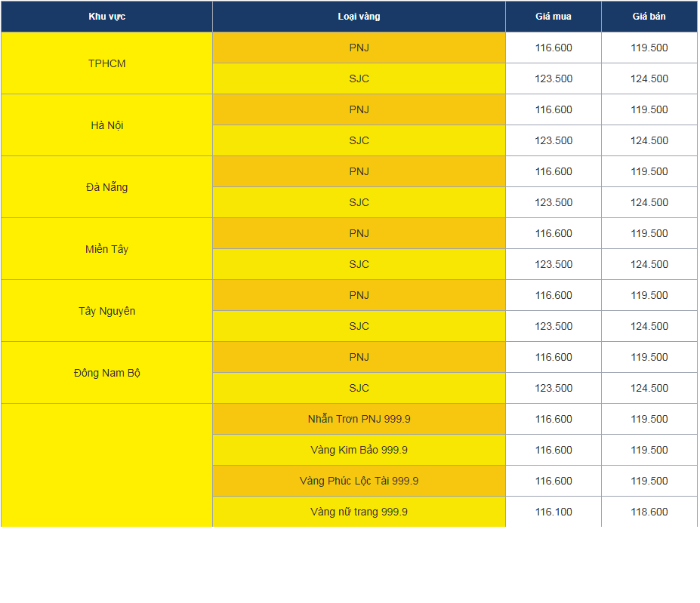Select Nhẫn Trơn PNJ 999.9 row label

[x=359, y=419]
